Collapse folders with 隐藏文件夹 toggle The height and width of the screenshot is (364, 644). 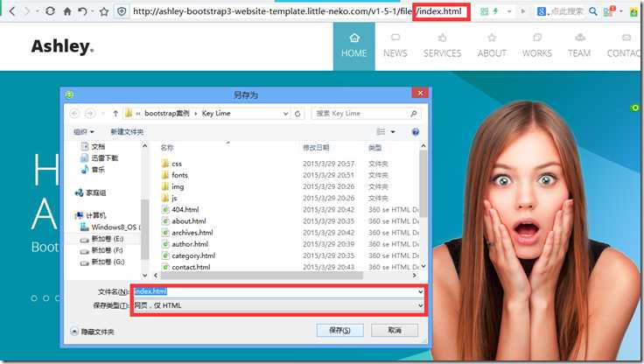(93, 332)
